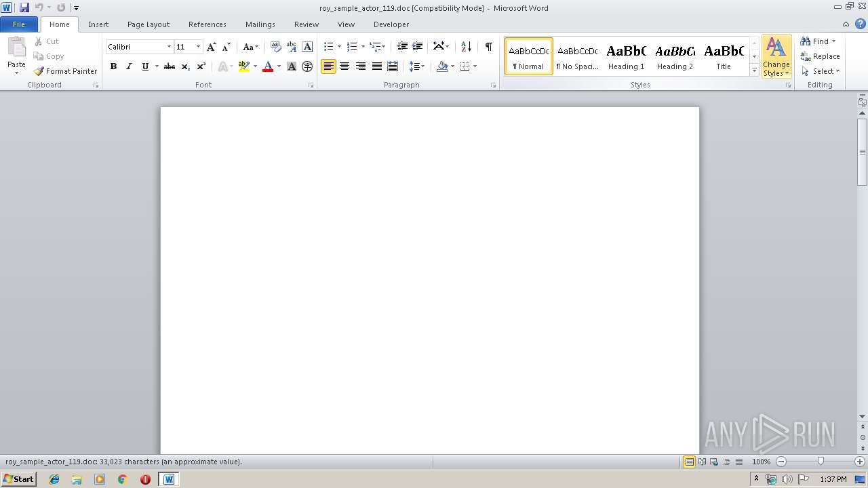
Task: Click the Text Highlight Color button
Action: pos(243,66)
